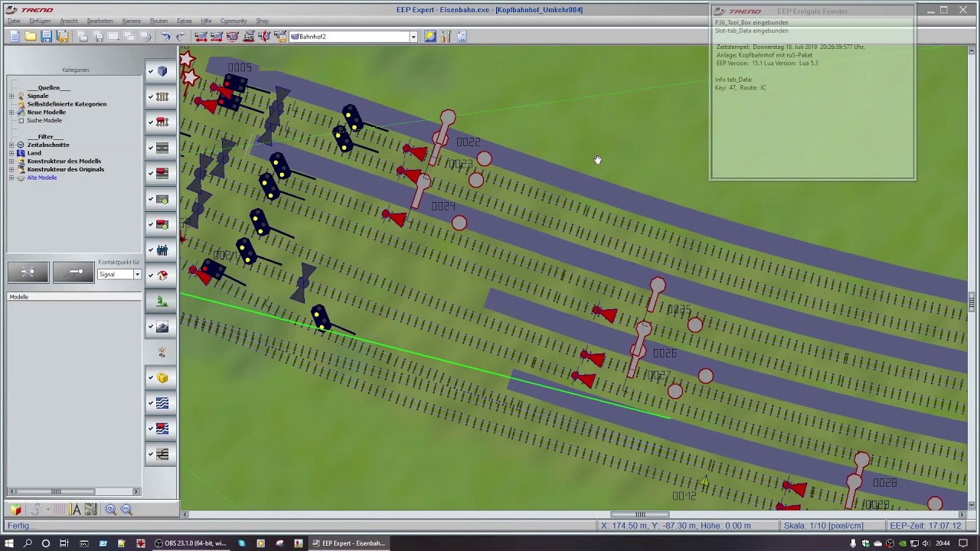
Task: Click the EEP Expert taskbar button
Action: [348, 543]
